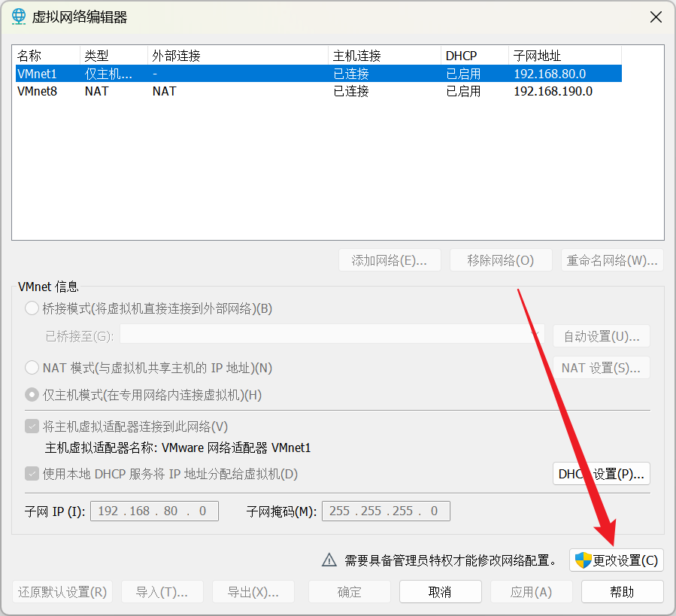Viewport: 676px width, 616px height.
Task: Click the 子网掩码 input field
Action: [x=386, y=511]
